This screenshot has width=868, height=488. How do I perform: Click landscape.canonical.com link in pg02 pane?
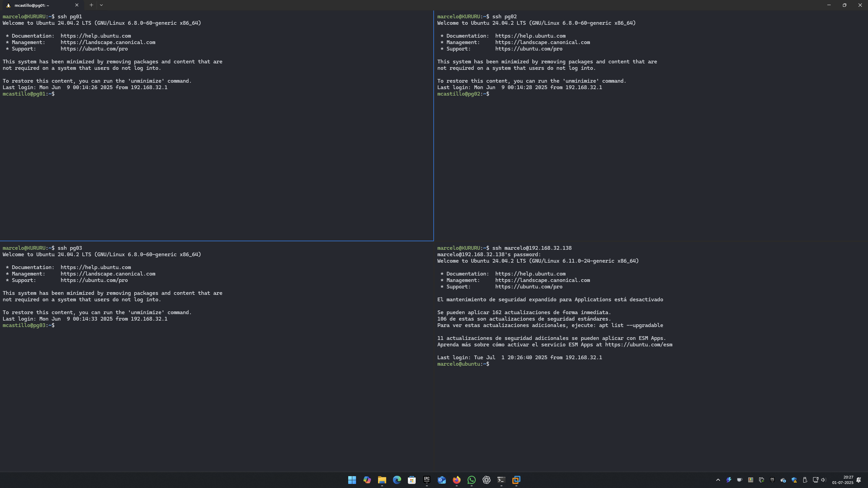click(542, 42)
